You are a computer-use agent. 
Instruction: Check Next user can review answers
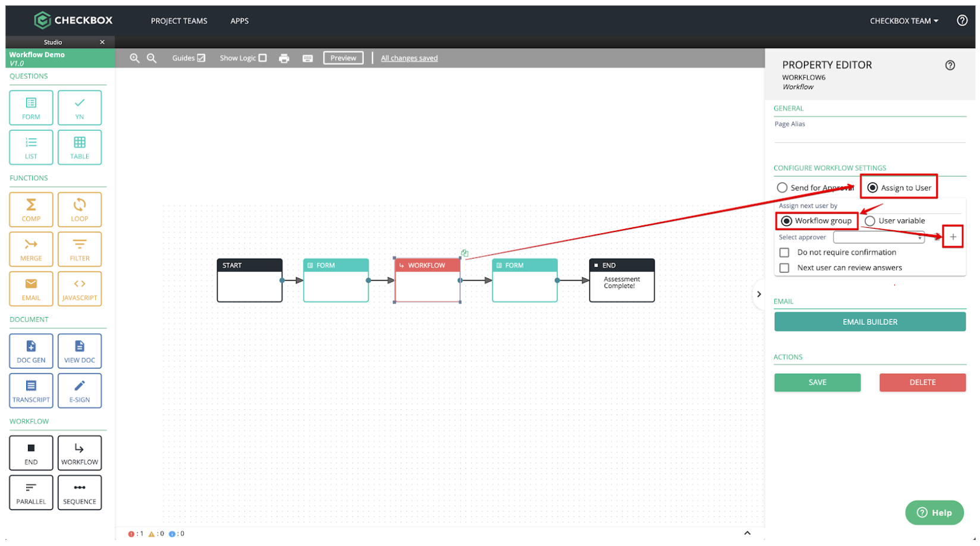click(x=784, y=268)
